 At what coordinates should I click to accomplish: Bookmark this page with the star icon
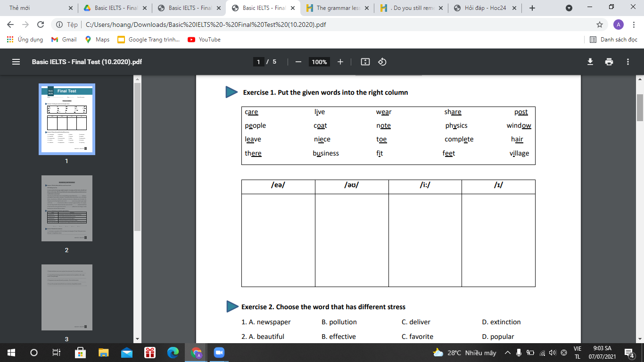(x=600, y=25)
